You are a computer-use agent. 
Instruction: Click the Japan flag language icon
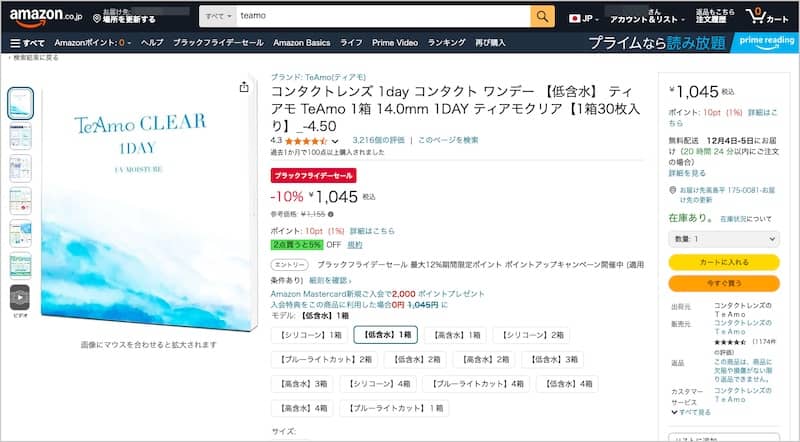[574, 18]
